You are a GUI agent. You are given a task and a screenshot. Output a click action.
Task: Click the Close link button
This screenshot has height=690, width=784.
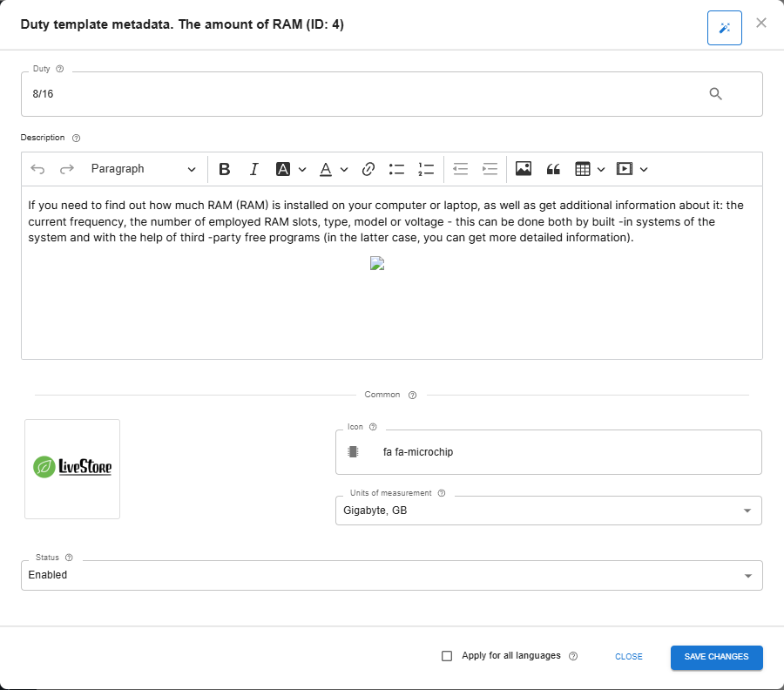click(x=628, y=657)
